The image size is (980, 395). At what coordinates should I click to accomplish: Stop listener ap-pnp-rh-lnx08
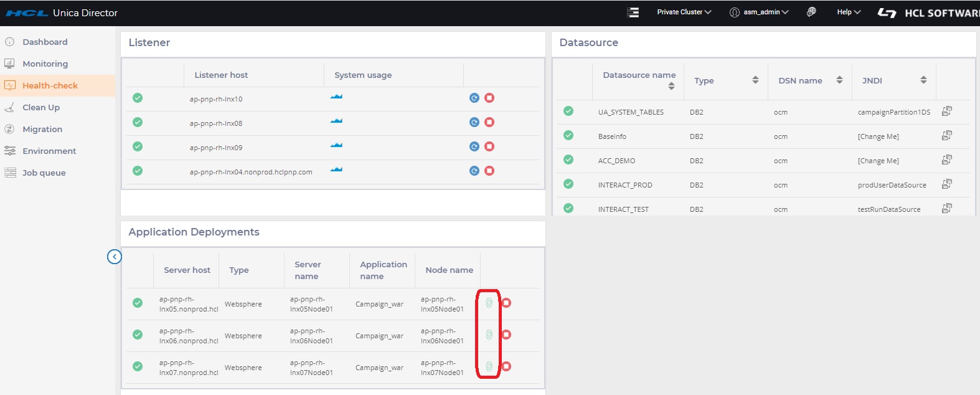point(489,122)
